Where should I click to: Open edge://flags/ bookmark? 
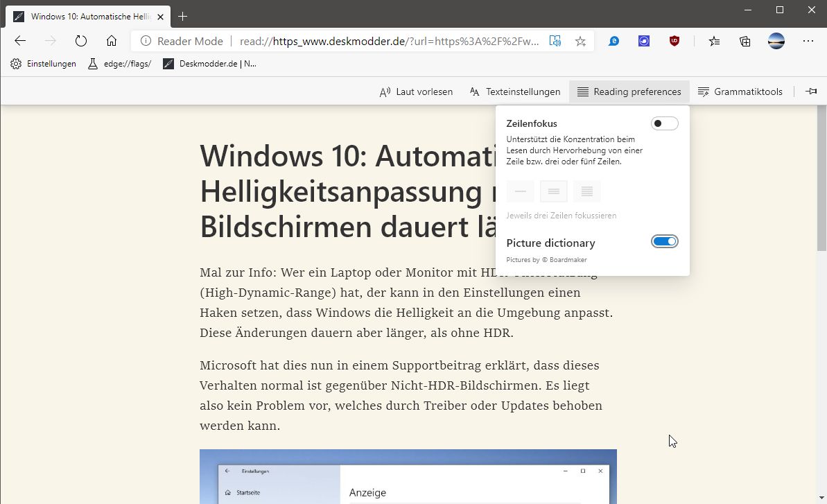[120, 64]
